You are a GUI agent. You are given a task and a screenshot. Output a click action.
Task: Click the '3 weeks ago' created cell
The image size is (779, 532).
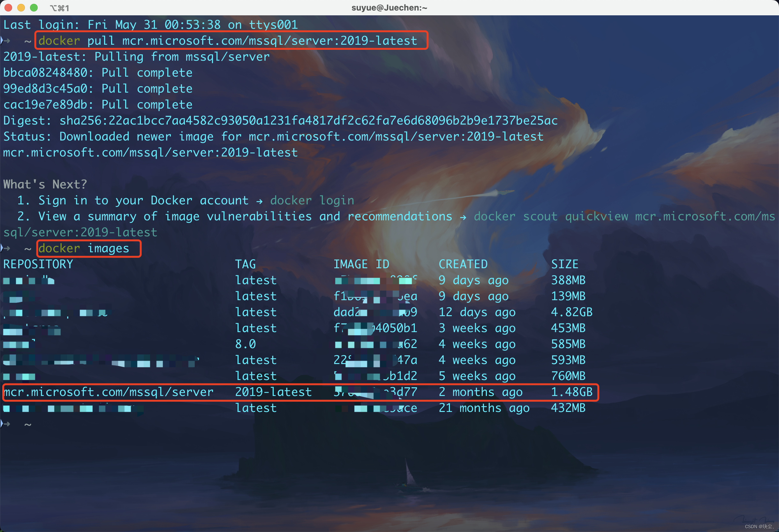click(477, 328)
